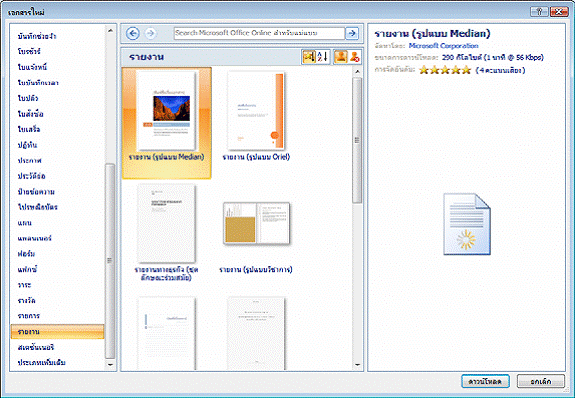Open ใบสั่งซื้อ category
Screen dimensions: 575x398
pos(30,114)
